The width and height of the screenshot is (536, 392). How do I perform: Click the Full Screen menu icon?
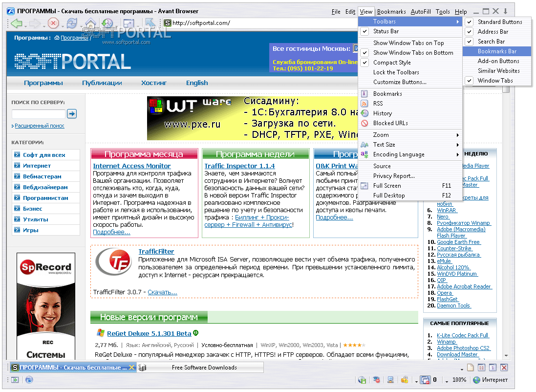tap(364, 185)
